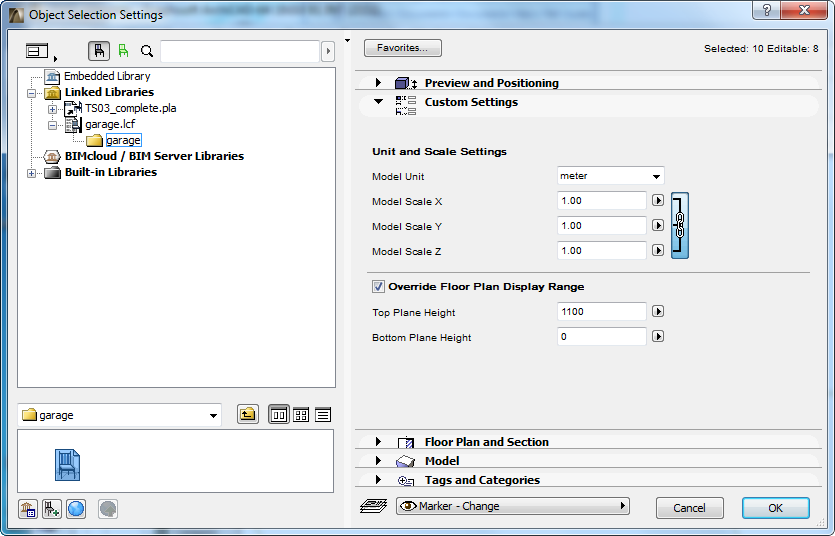Click the Model Scale Z arrow button
835x536 pixels.
658,251
